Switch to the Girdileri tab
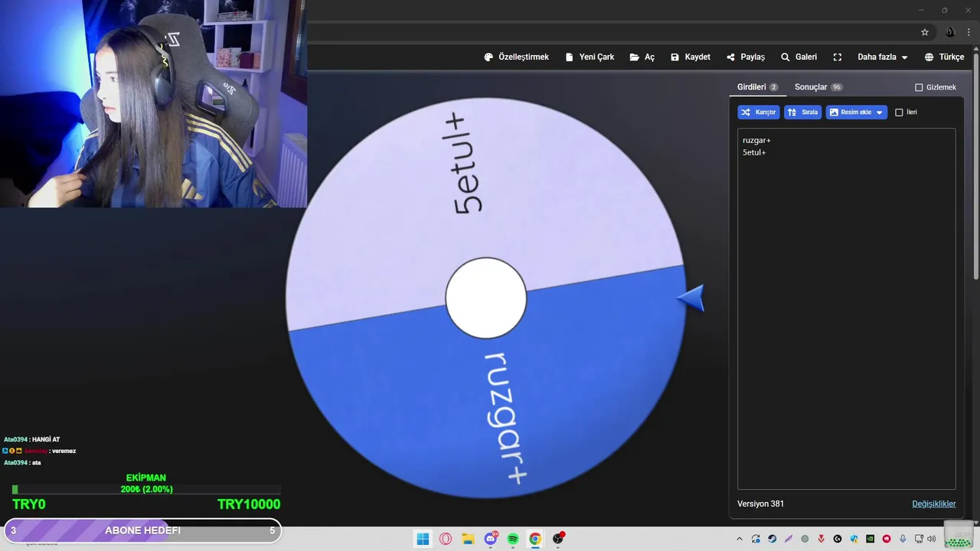 click(x=757, y=87)
